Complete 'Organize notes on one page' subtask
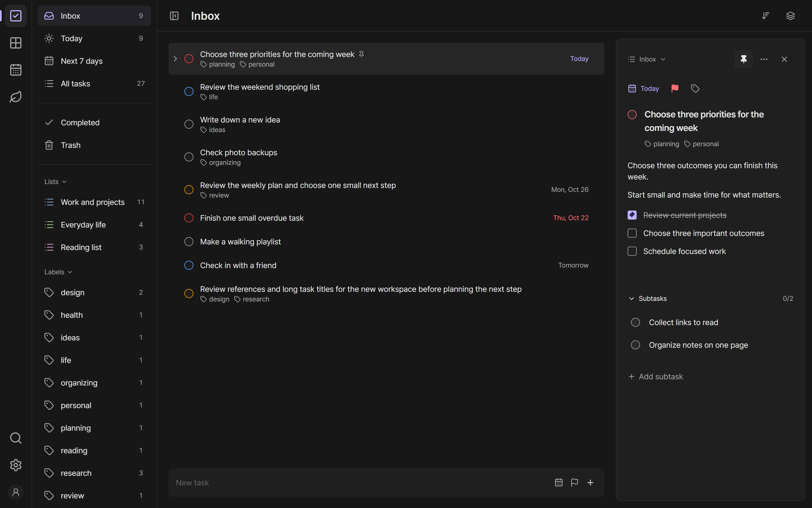The height and width of the screenshot is (508, 812). click(636, 345)
